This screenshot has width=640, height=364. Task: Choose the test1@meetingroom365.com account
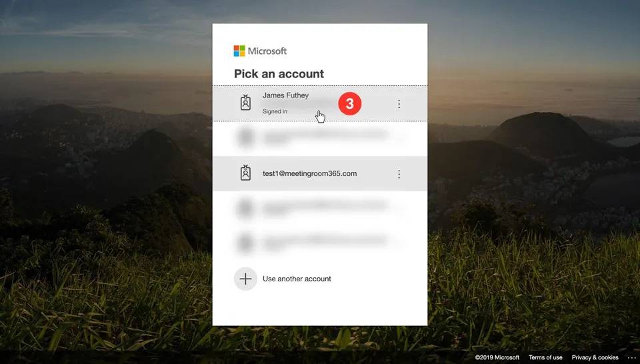(319, 173)
